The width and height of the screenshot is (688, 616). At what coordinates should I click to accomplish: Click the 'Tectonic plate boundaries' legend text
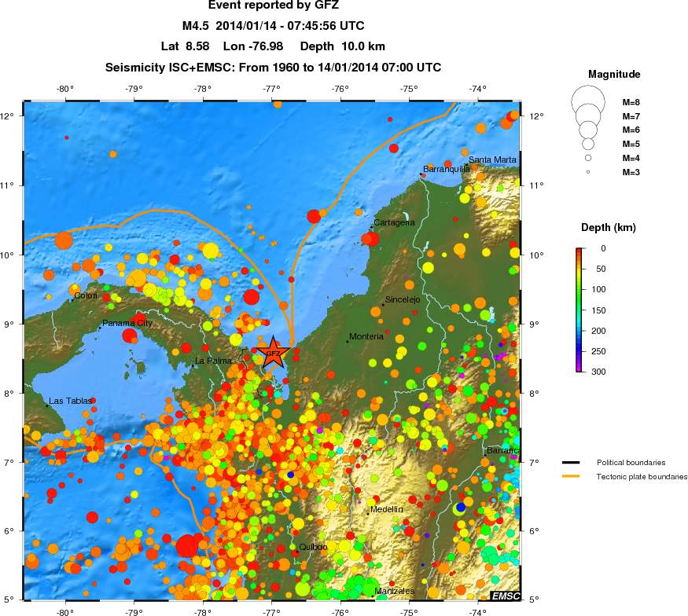click(642, 477)
